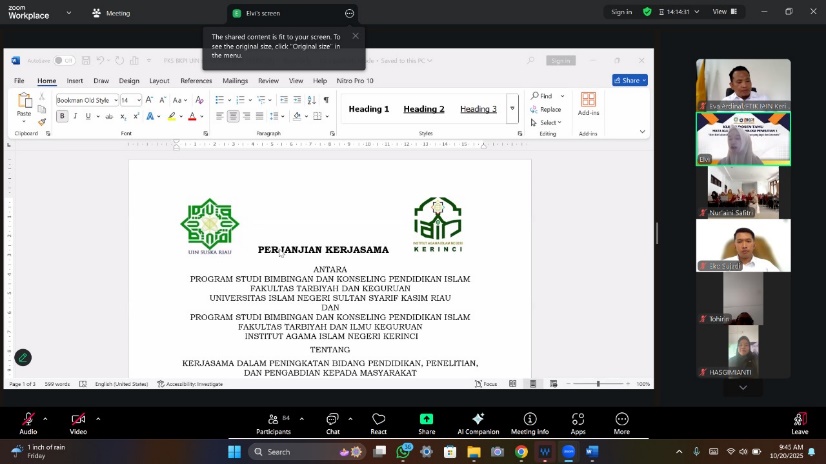Open Meeting Info
This screenshot has height=464, width=826.
click(x=529, y=420)
